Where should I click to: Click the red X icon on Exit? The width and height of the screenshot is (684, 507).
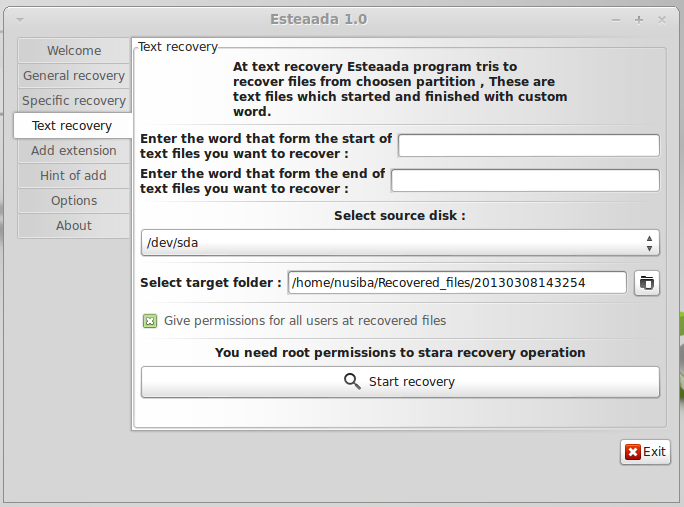[x=632, y=452]
